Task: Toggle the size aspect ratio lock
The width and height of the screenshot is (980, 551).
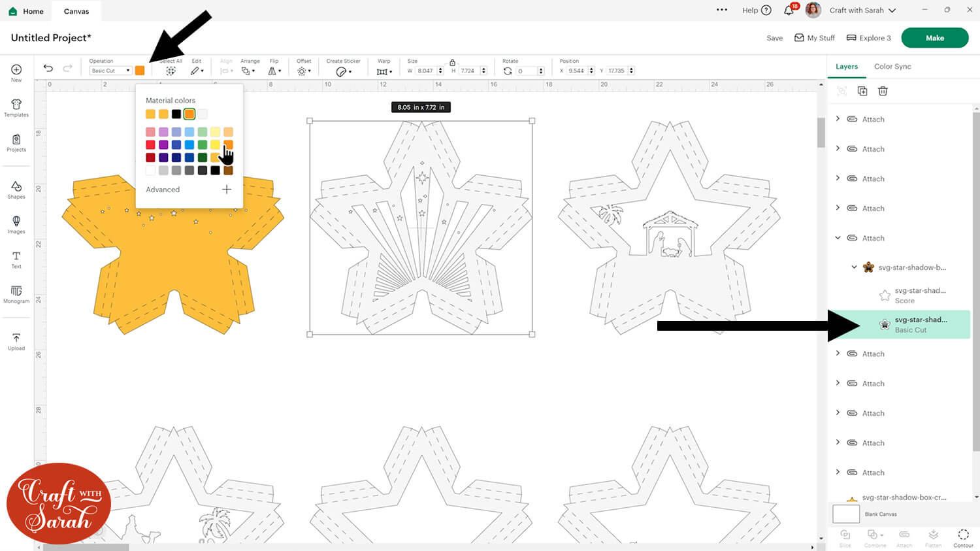Action: tap(452, 62)
